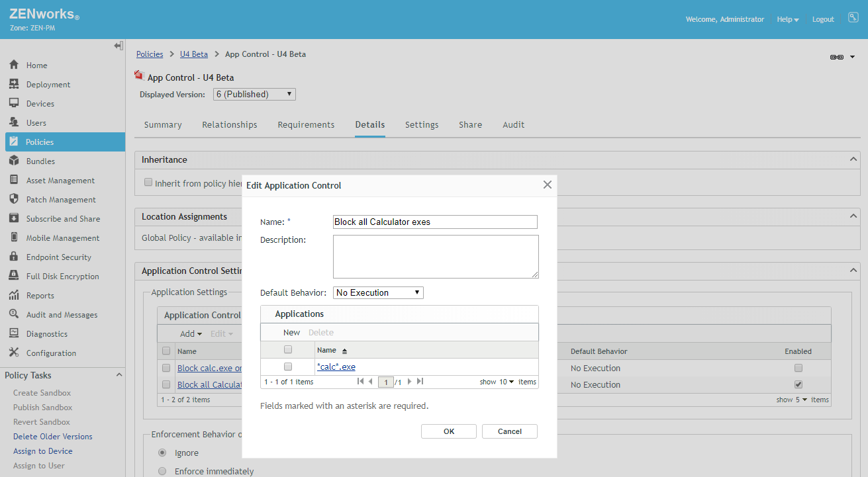Viewport: 868px width, 477px height.
Task: Go to last page in Applications list
Action: (x=420, y=382)
